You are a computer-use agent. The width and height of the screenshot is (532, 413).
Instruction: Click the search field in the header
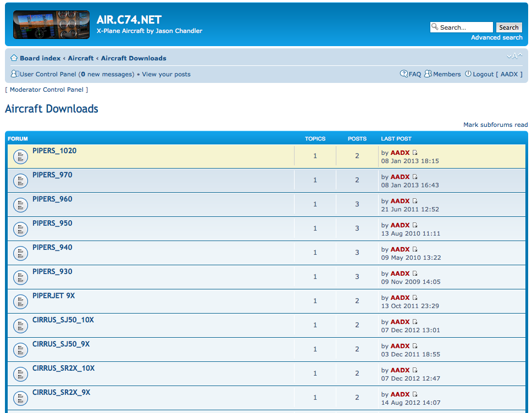[462, 27]
